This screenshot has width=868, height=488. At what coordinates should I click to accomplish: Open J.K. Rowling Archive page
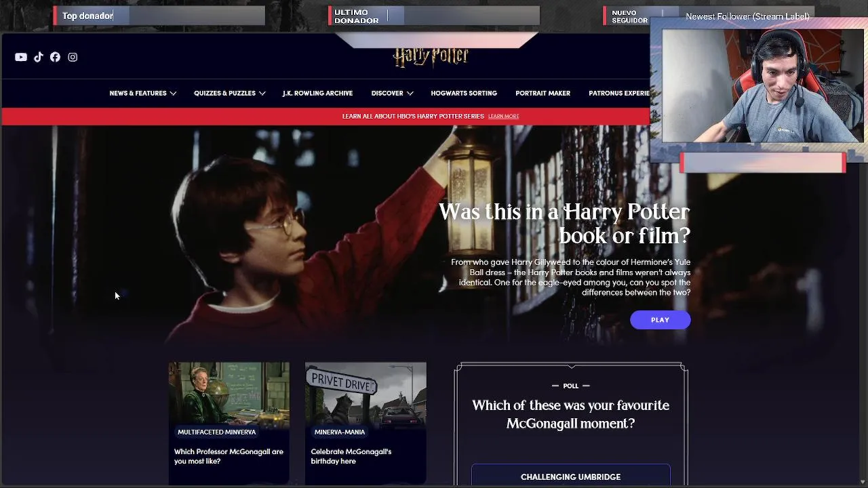[x=317, y=94]
